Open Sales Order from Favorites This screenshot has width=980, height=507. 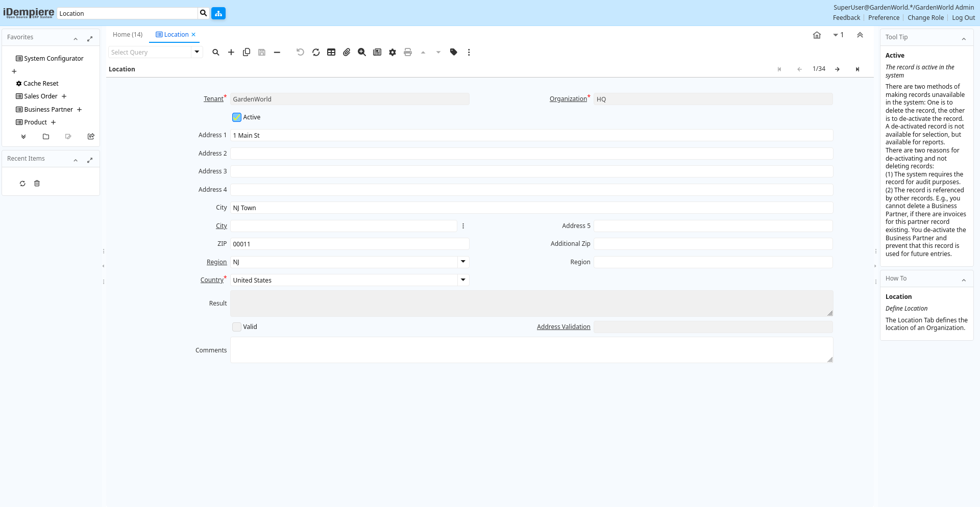click(41, 96)
